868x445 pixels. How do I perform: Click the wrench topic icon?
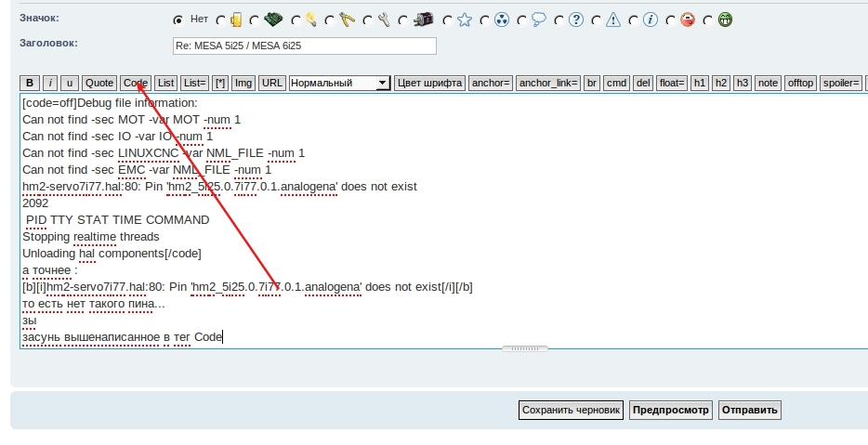coord(384,20)
